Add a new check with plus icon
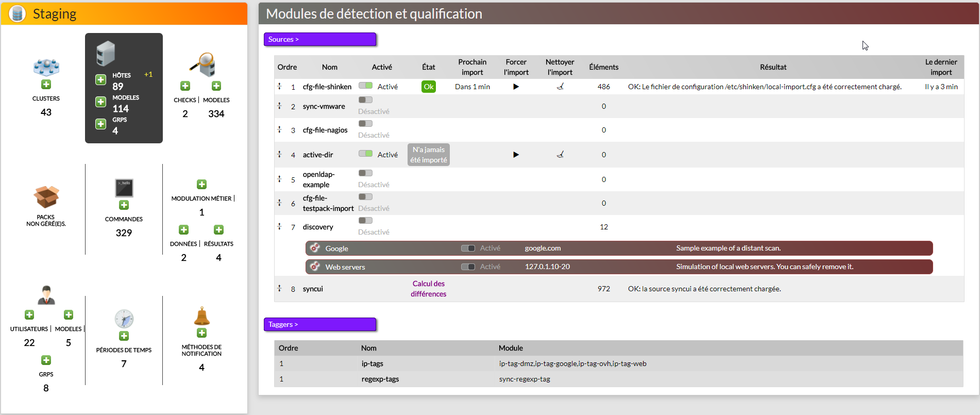The height and width of the screenshot is (415, 980). 185,86
